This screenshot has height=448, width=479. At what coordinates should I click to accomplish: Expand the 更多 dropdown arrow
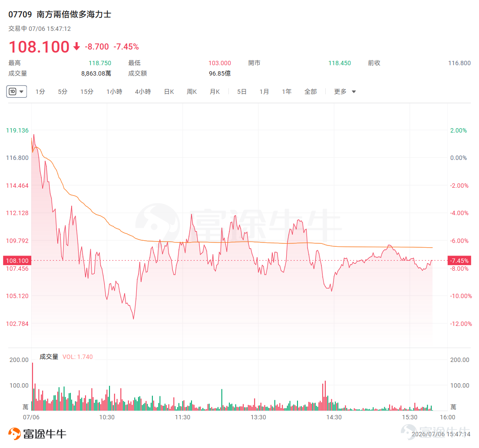(x=354, y=92)
